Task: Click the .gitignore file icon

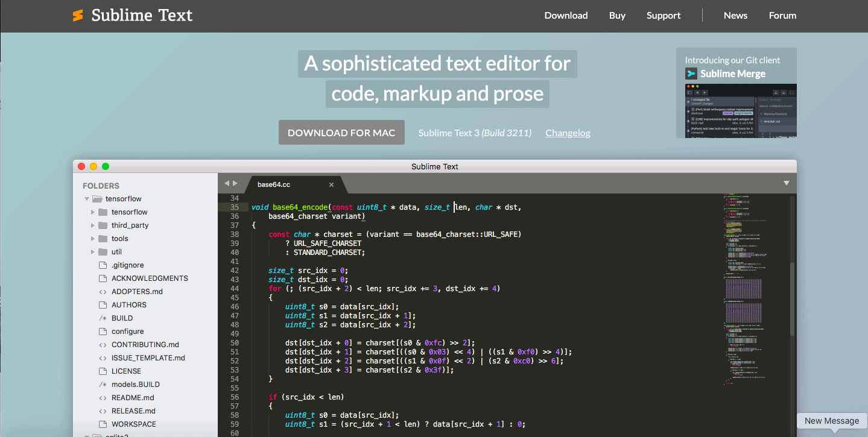Action: [103, 265]
